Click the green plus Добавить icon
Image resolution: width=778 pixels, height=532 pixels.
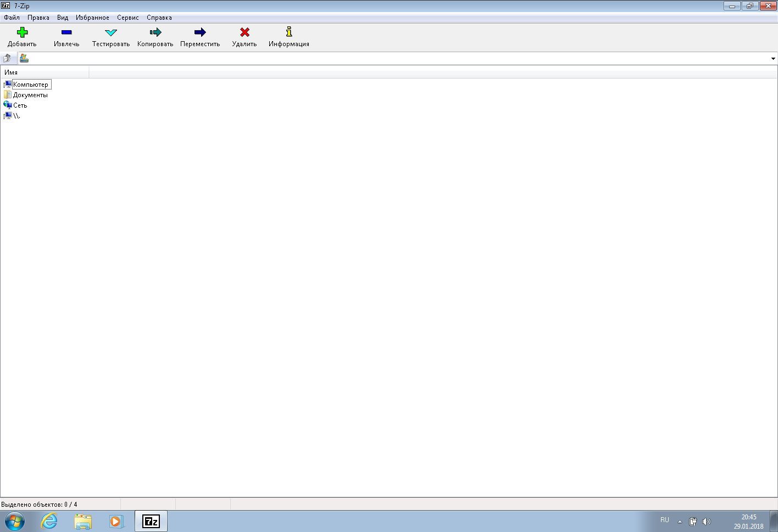[x=22, y=32]
